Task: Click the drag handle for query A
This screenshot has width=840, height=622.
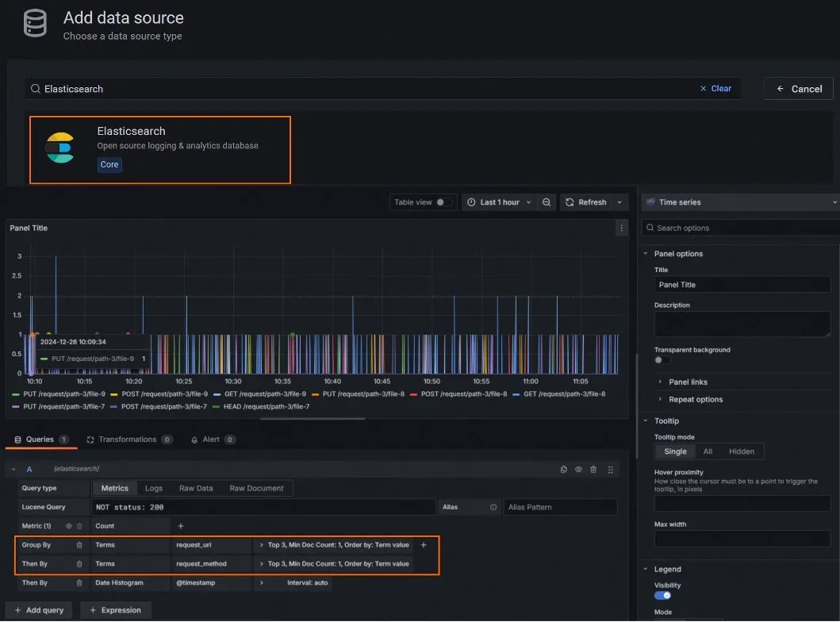Action: click(610, 470)
